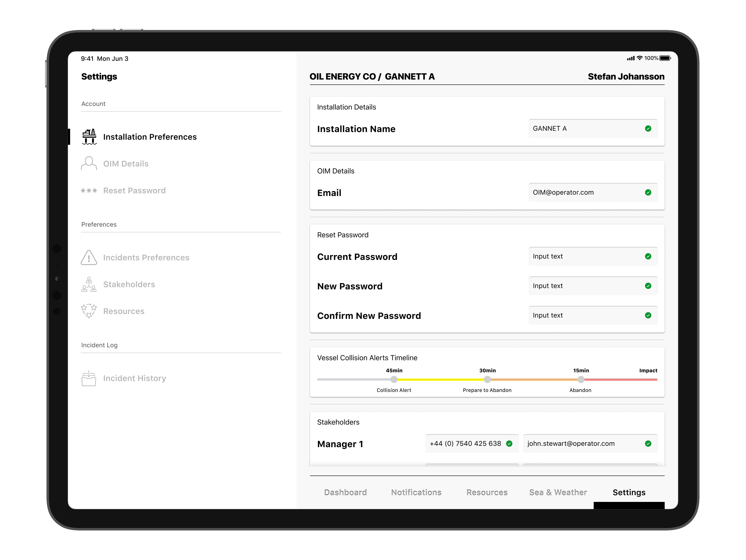
Task: Click the Stakeholders people hierarchy icon
Action: [x=89, y=284]
